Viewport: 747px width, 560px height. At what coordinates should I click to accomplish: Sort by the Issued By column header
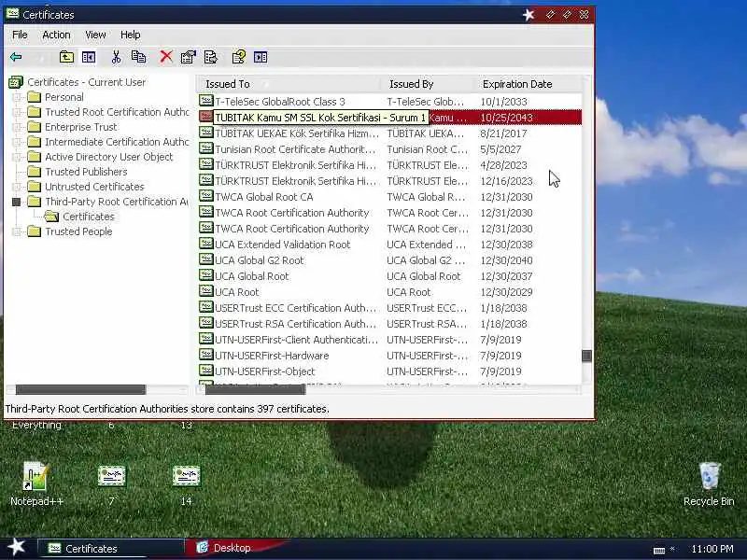[x=428, y=84]
